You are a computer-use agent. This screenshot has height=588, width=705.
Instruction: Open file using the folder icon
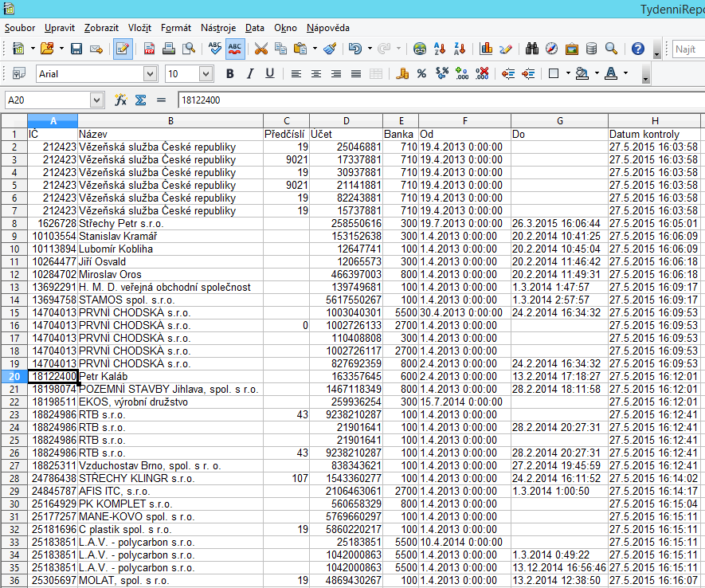(x=47, y=48)
